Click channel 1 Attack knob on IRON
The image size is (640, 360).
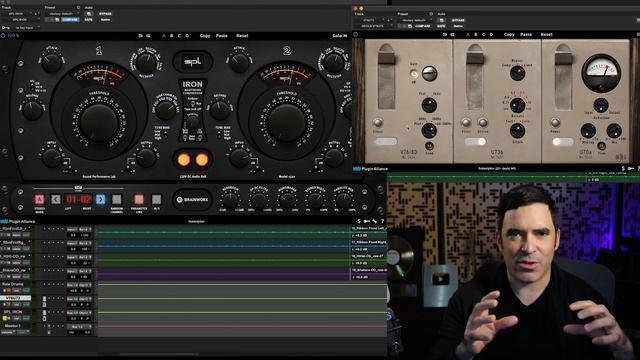tap(52, 63)
